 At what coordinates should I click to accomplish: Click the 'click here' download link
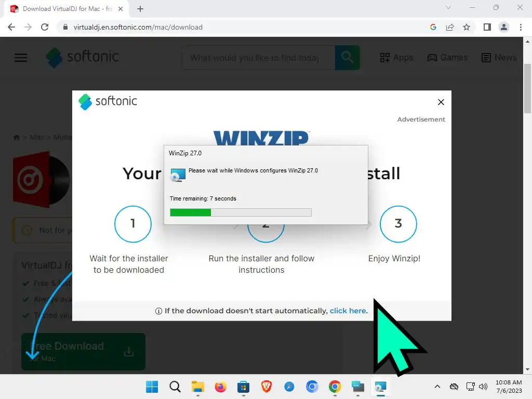tap(348, 311)
